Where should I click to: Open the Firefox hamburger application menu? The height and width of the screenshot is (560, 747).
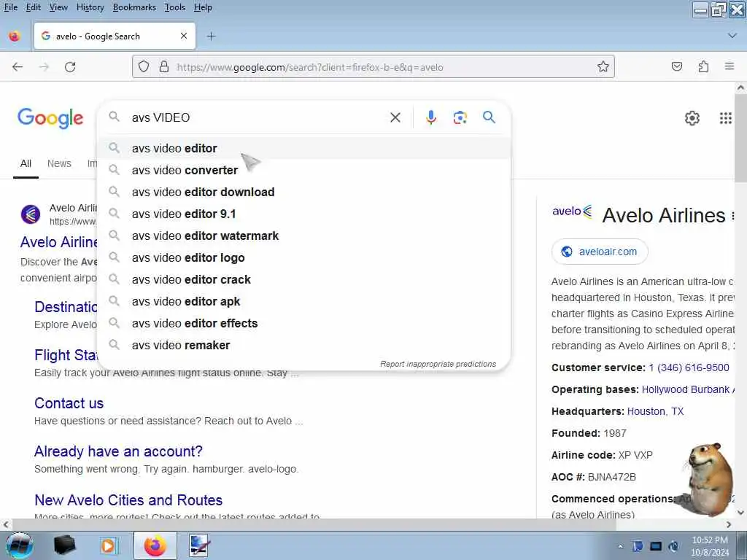(x=729, y=66)
